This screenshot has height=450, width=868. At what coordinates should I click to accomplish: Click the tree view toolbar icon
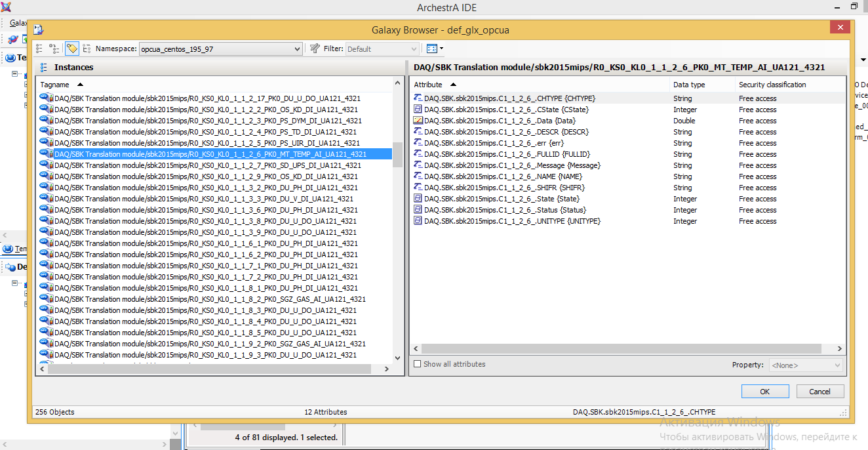(54, 49)
